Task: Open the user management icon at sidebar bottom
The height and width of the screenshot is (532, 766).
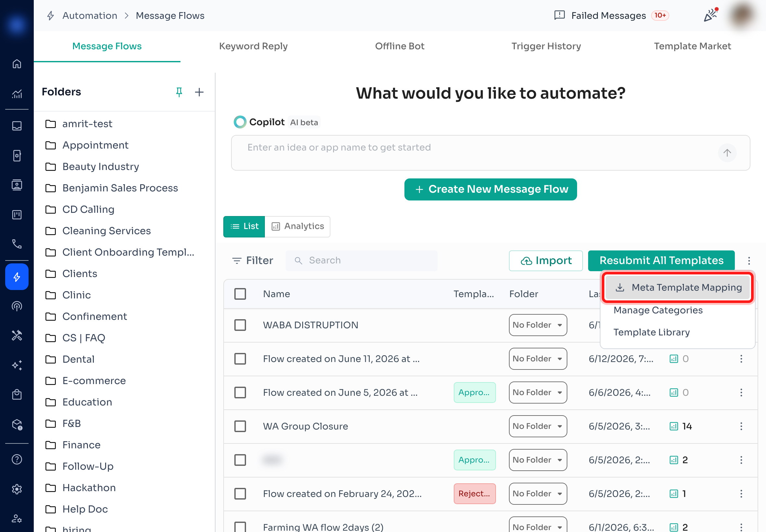Action: [17, 519]
